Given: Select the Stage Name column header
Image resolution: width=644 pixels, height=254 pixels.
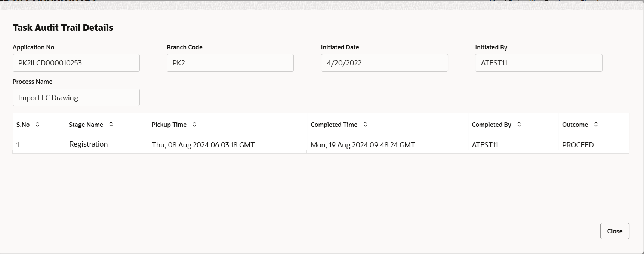Looking at the screenshot, I should [107, 125].
